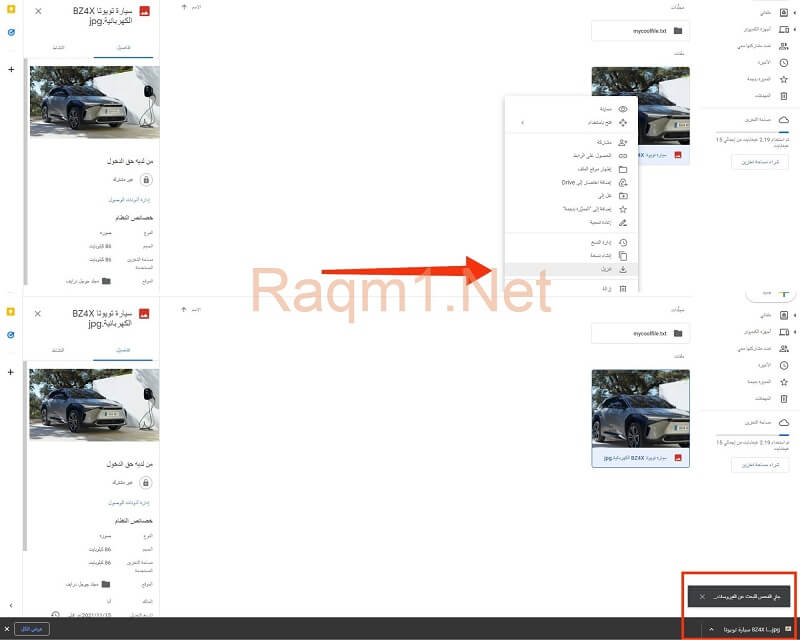Open الأخيرة (Recent) clock icon in sidebar
800x640 pixels.
pyautogui.click(x=783, y=62)
